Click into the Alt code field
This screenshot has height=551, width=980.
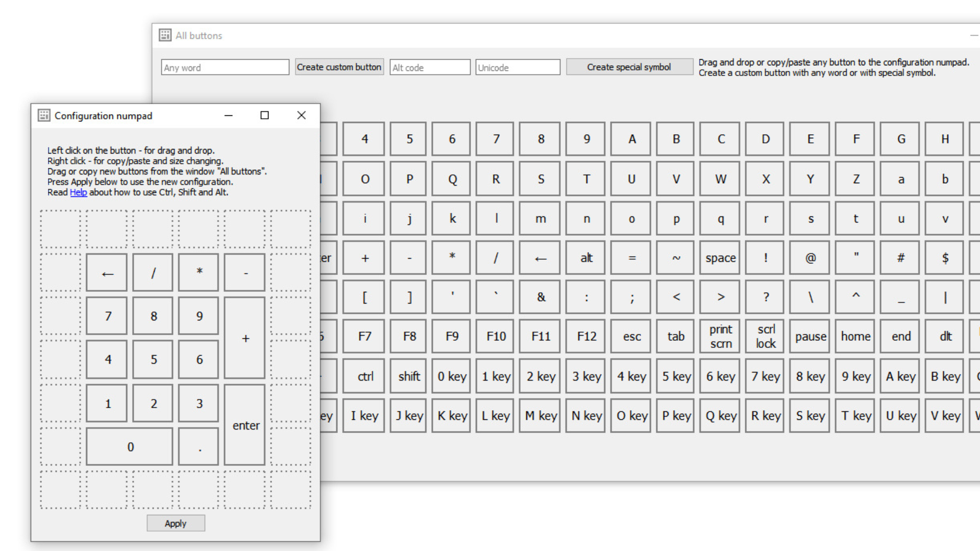[430, 68]
